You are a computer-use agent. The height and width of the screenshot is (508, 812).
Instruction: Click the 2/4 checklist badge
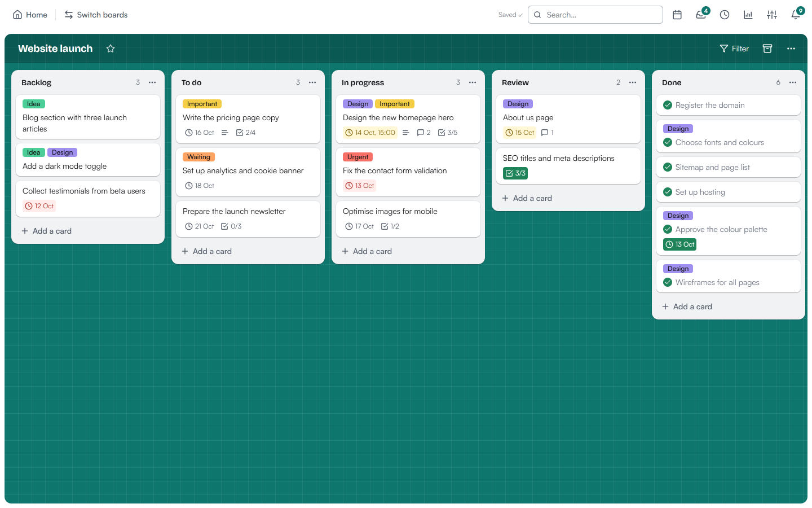tap(246, 133)
